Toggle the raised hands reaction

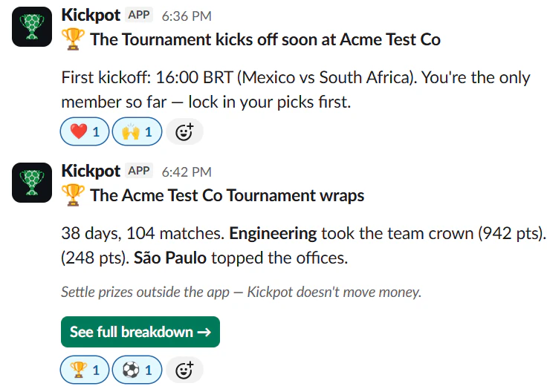[137, 131]
